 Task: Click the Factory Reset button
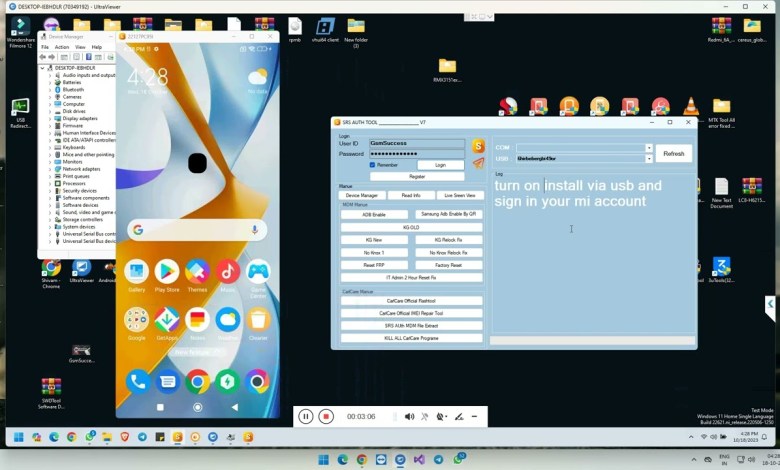pyautogui.click(x=449, y=265)
